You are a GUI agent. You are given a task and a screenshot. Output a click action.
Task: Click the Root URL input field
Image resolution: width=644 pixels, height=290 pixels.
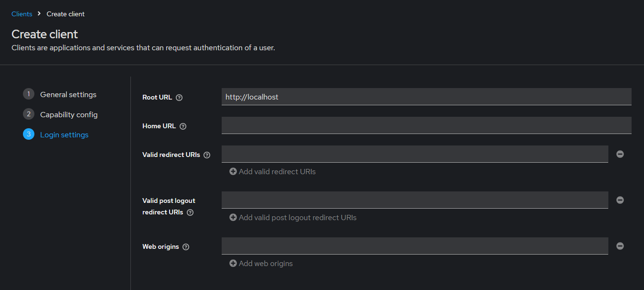[426, 97]
